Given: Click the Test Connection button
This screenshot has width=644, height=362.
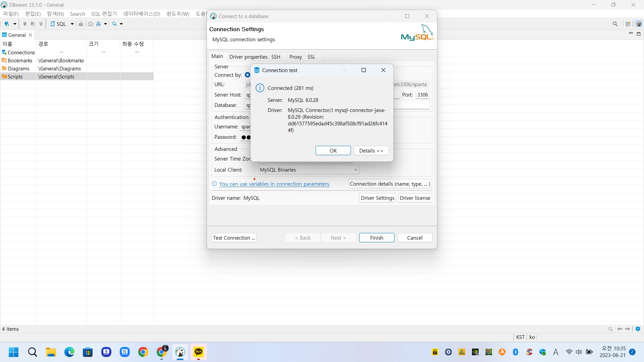Looking at the screenshot, I should click(x=234, y=238).
